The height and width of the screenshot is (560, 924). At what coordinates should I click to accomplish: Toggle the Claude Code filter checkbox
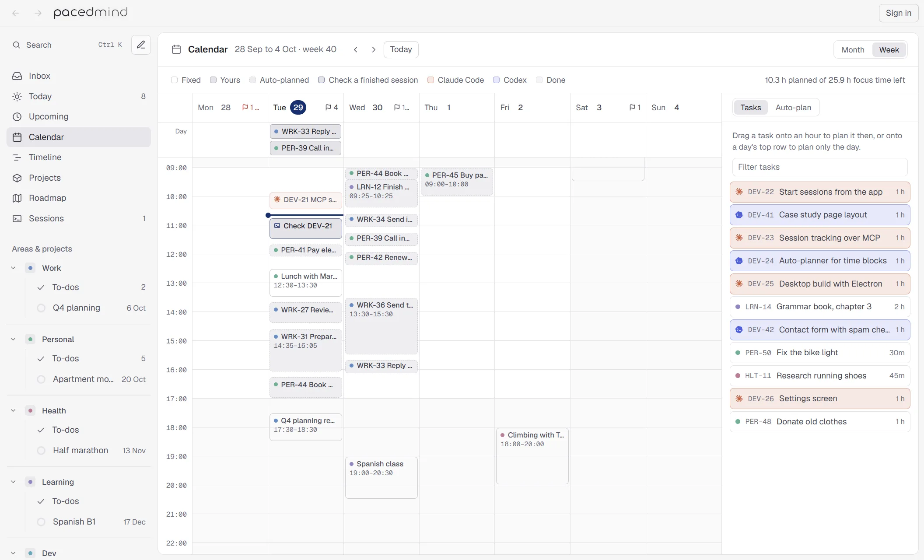[430, 80]
